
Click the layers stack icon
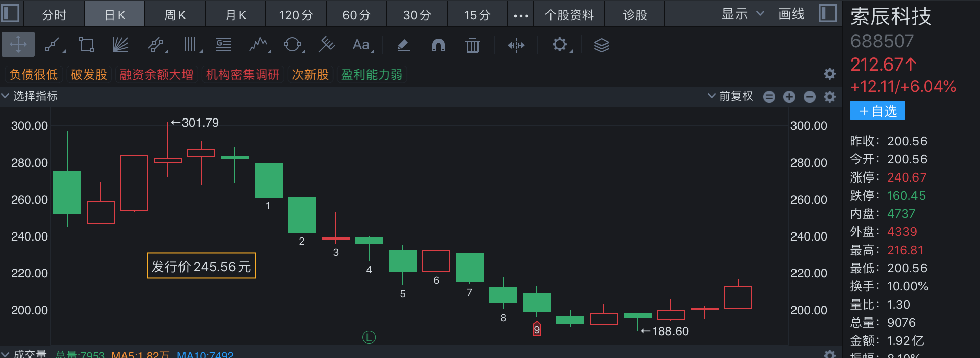click(601, 45)
